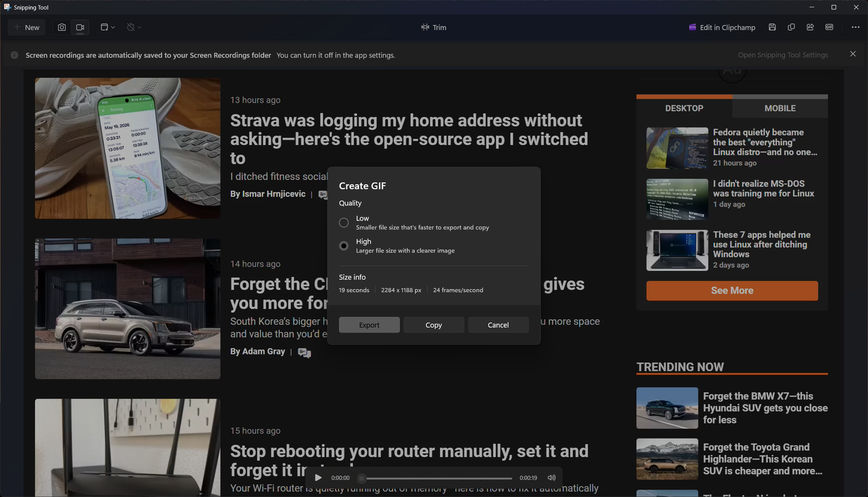
Task: Mute the recording with the volume icon
Action: [551, 478]
